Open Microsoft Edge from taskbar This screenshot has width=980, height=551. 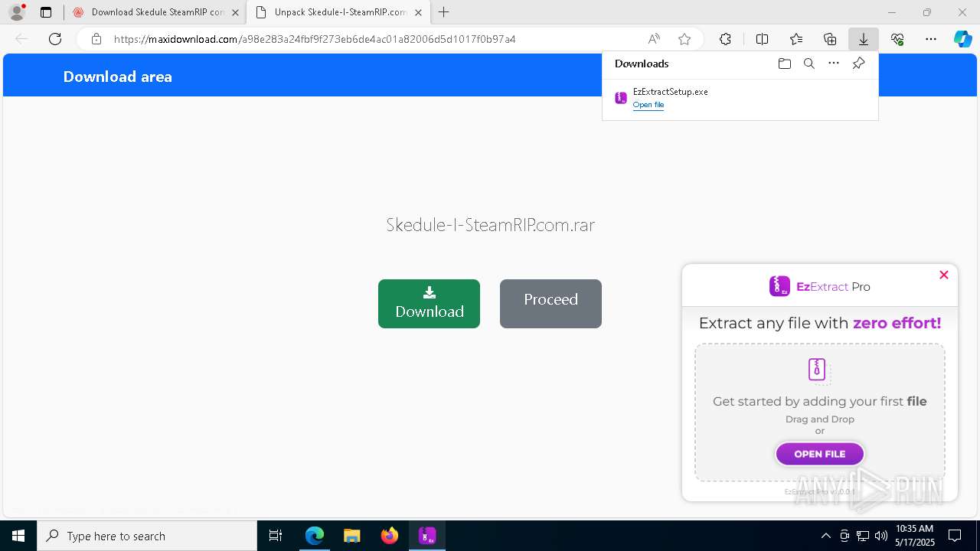pyautogui.click(x=315, y=536)
